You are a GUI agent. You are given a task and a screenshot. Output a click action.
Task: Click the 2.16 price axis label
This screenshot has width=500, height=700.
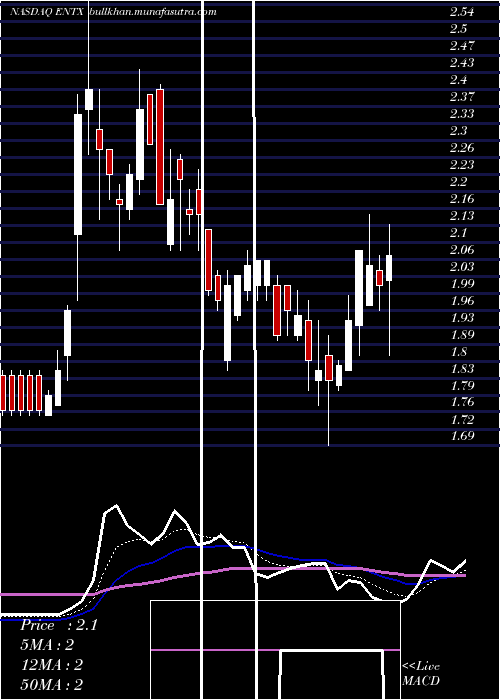(462, 199)
